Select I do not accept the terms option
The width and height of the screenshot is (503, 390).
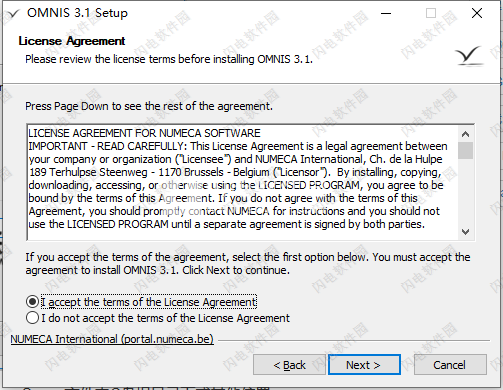pyautogui.click(x=32, y=318)
